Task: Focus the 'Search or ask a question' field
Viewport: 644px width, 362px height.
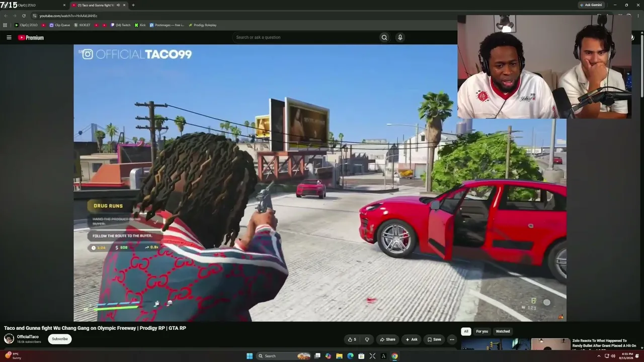Action: (306, 37)
